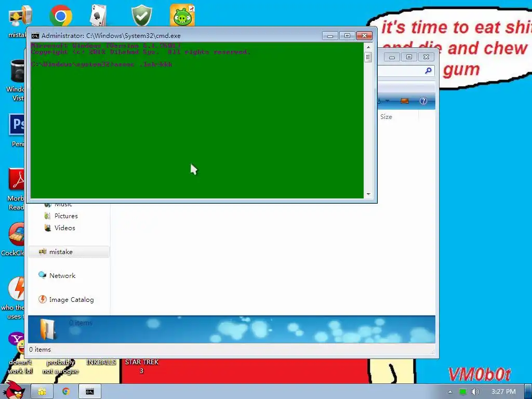Select the INKBALLS desktop label
The image size is (532, 399).
tap(101, 362)
